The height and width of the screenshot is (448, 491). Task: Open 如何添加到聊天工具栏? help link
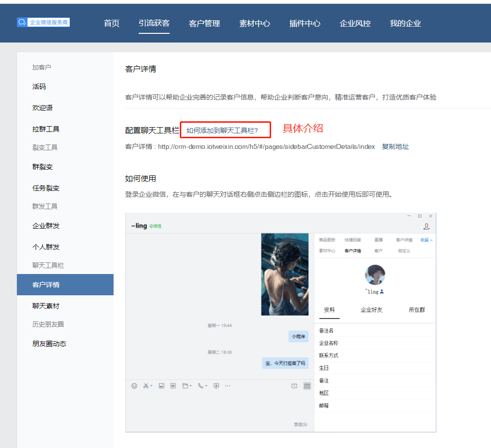pyautogui.click(x=222, y=130)
